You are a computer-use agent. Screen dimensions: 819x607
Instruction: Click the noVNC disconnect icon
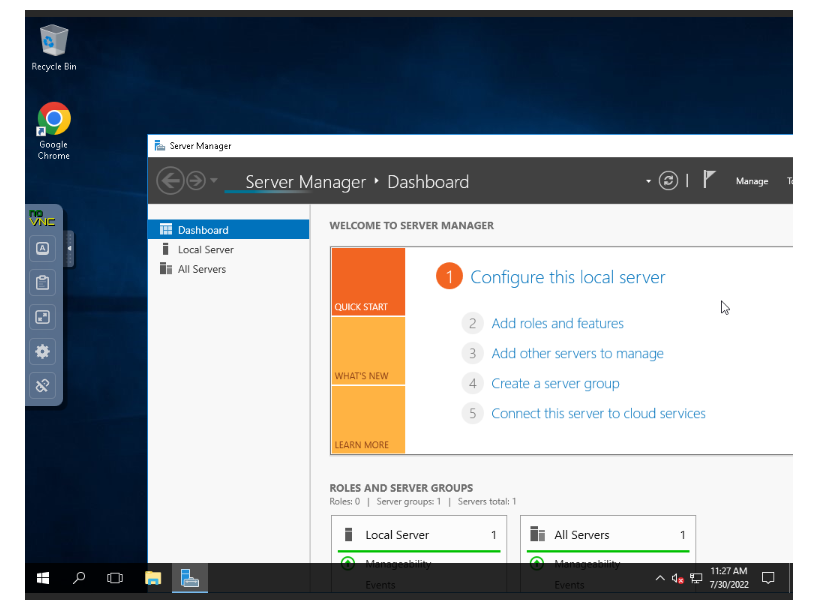[43, 385]
